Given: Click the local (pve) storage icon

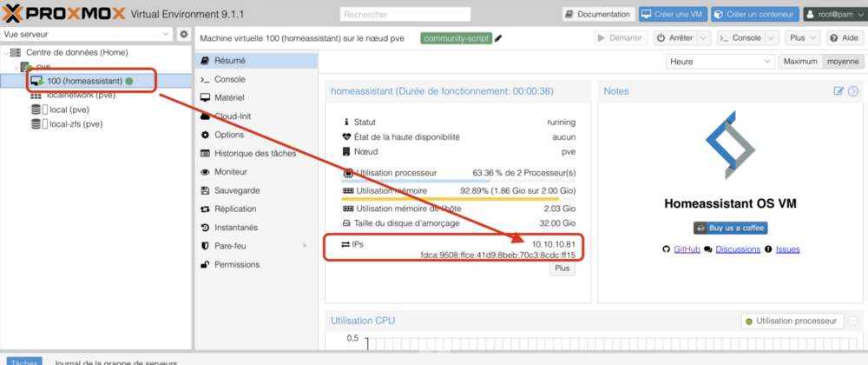Looking at the screenshot, I should click(36, 109).
